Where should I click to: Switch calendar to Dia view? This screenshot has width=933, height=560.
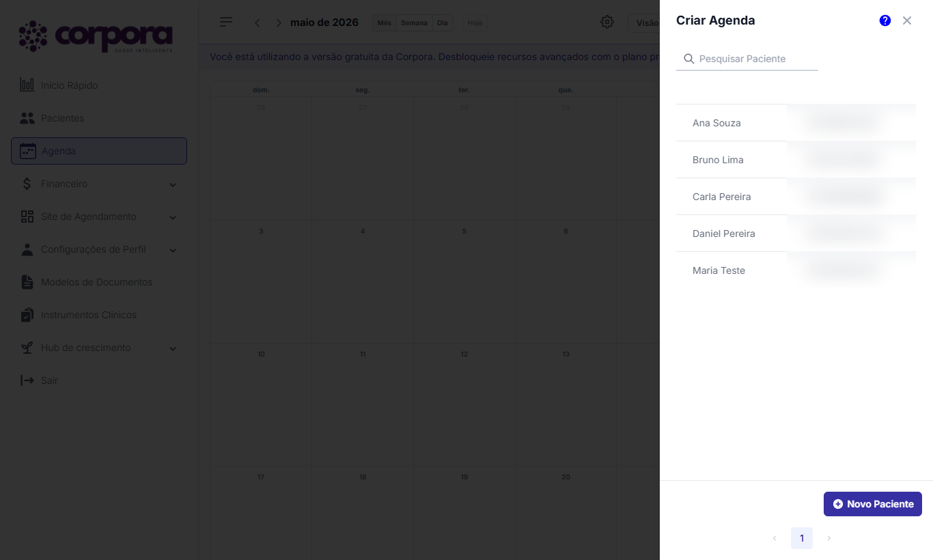(443, 23)
